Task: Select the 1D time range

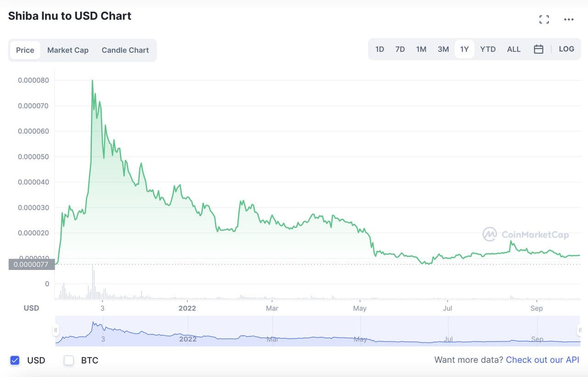Action: pos(379,49)
